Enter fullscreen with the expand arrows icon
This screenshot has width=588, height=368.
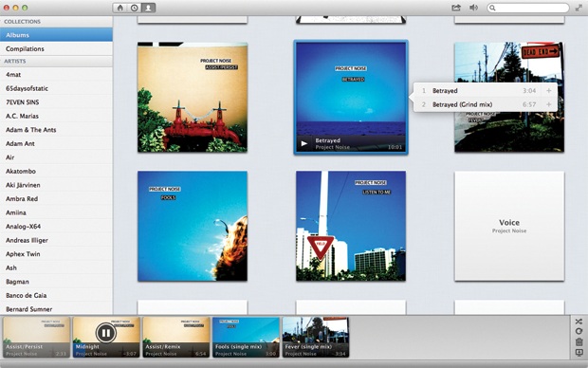pos(579,8)
